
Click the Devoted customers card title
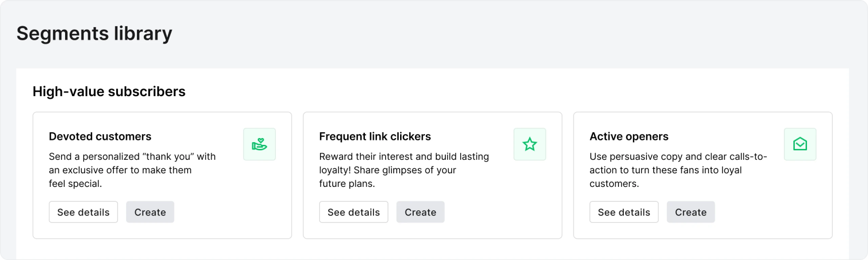click(x=100, y=136)
